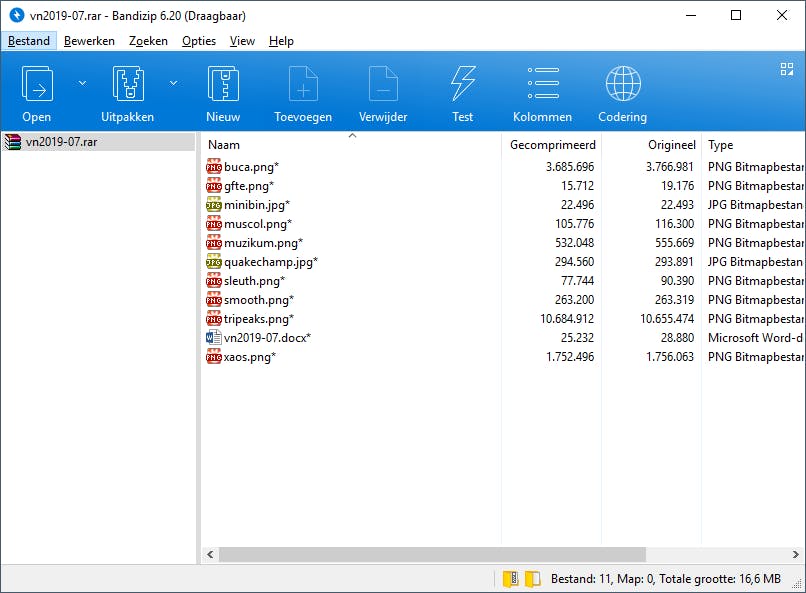The height and width of the screenshot is (593, 806).
Task: Click the toolbar layout icon at top right
Action: pos(784,70)
